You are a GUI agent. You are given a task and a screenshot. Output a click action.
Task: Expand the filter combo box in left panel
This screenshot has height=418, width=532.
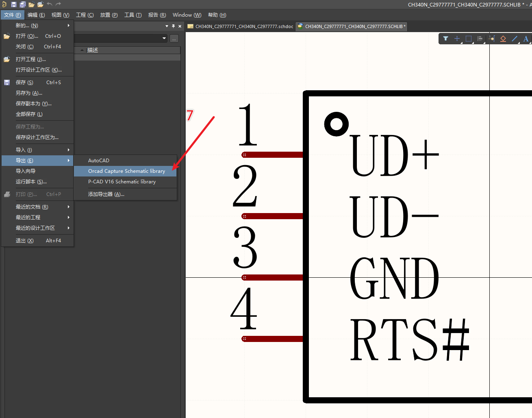pos(164,39)
